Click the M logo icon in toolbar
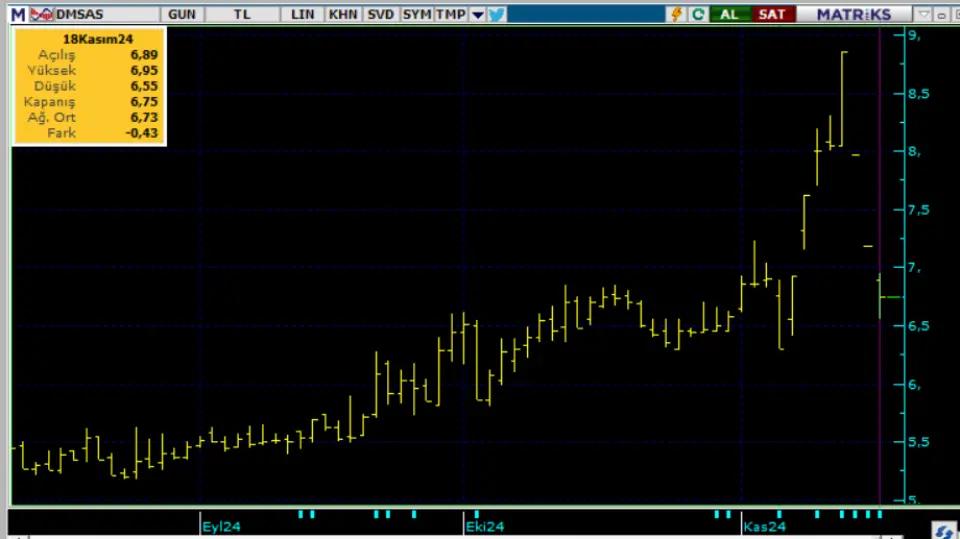The height and width of the screenshot is (539, 960). pyautogui.click(x=18, y=14)
